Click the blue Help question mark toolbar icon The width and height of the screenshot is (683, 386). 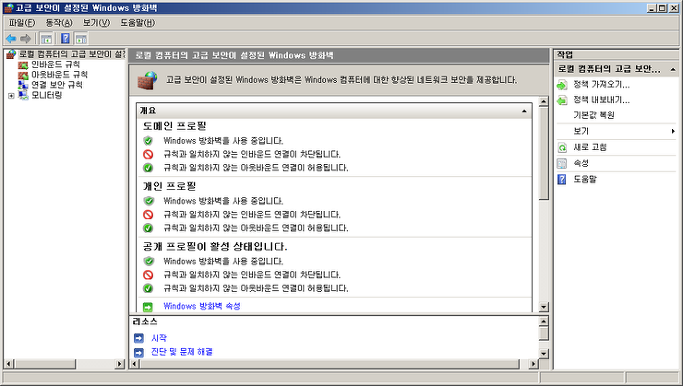pos(65,39)
